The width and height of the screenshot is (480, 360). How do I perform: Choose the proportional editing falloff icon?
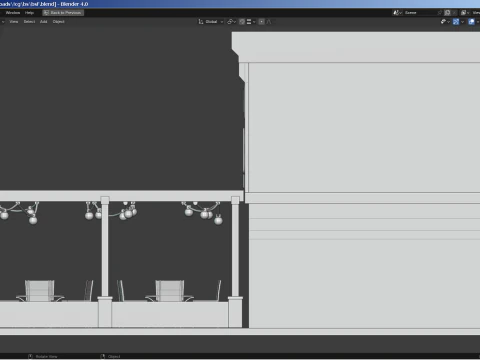[x=269, y=22]
